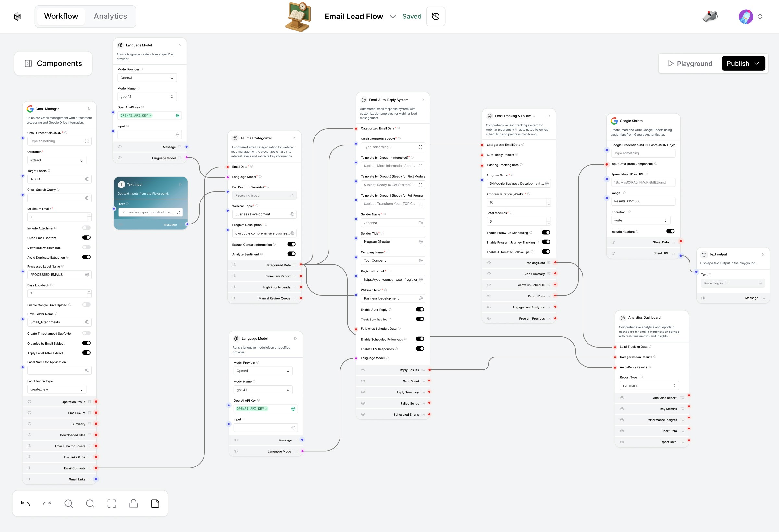Click the globe icon on the Webinar Topic field

292,214
